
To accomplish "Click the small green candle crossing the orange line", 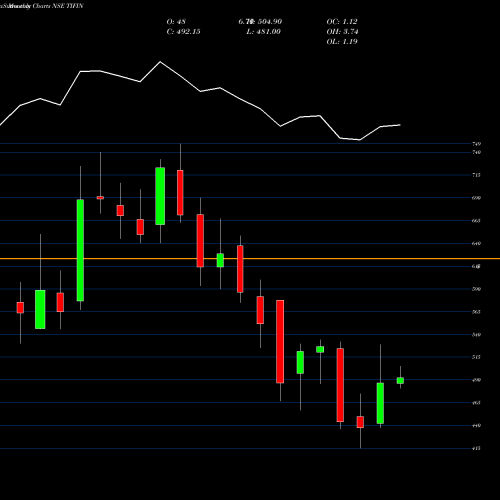I will pos(220,260).
